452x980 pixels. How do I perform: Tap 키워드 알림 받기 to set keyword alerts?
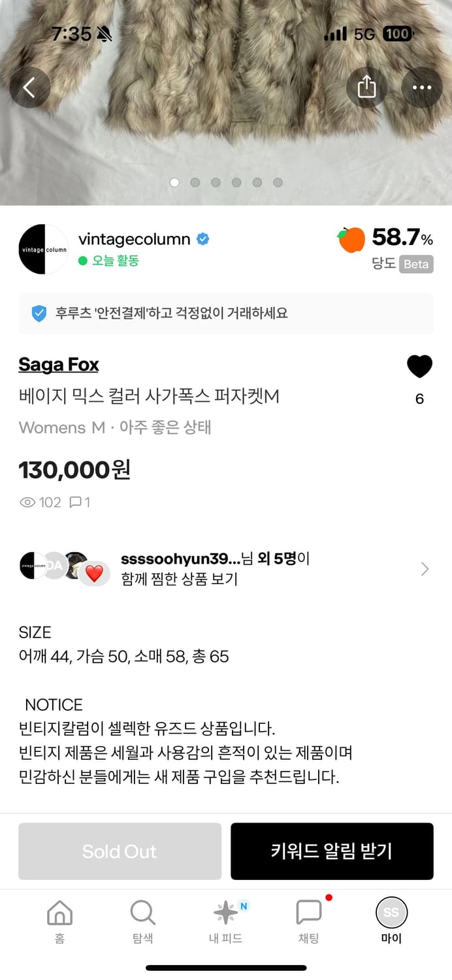pyautogui.click(x=332, y=851)
